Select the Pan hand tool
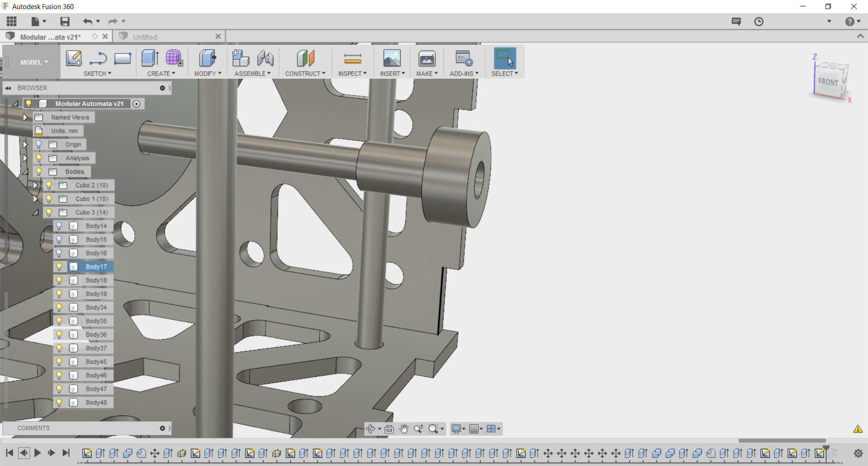This screenshot has height=466, width=868. [404, 429]
